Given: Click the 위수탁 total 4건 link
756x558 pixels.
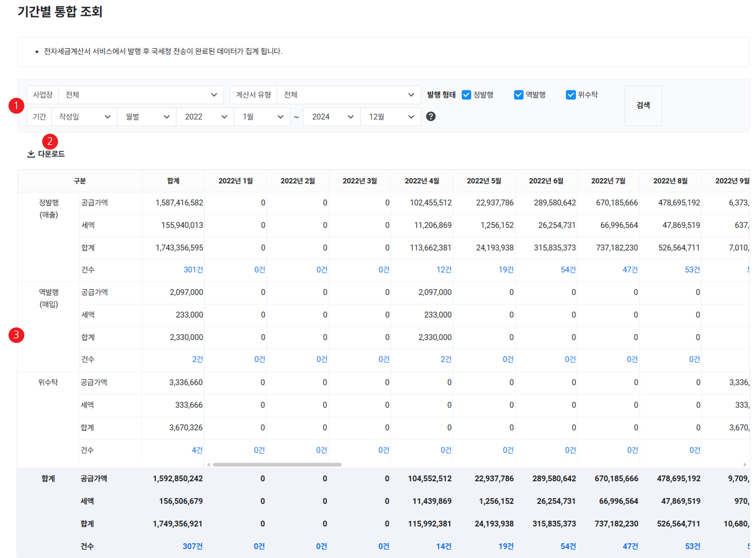Looking at the screenshot, I should point(197,450).
